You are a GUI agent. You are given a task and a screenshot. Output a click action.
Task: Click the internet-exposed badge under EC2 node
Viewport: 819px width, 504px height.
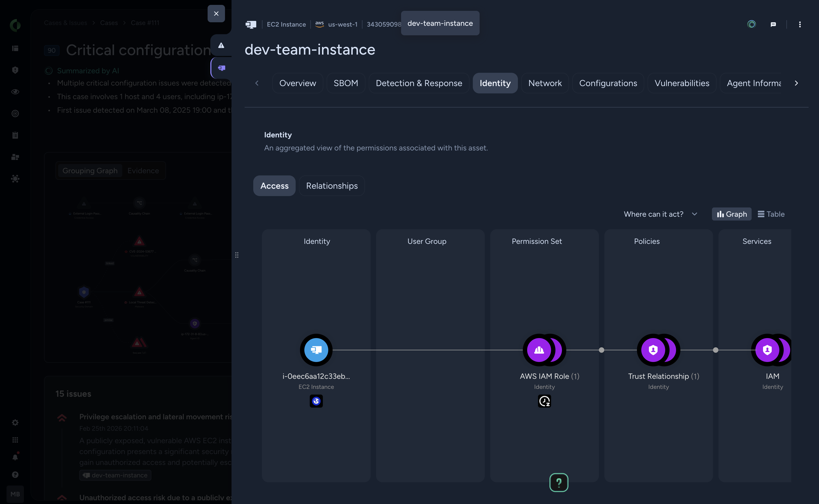[316, 401]
